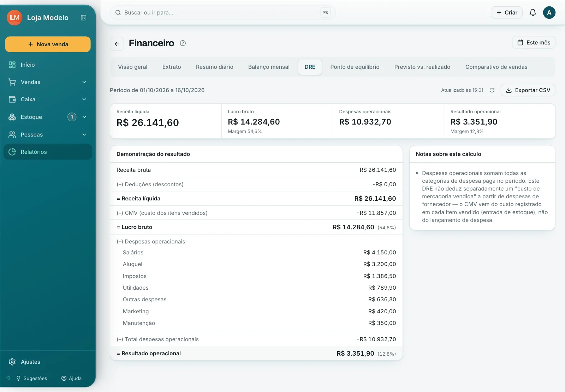Screen dimensions: 565x392
Task: Open the Este mês period selector
Action: click(x=534, y=43)
